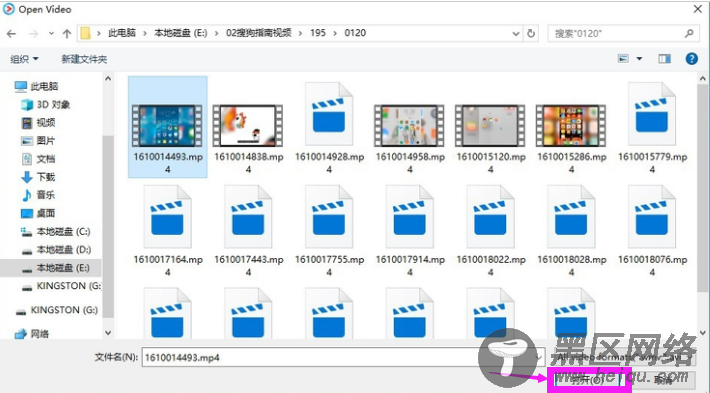Click the 打开 button

coord(588,379)
